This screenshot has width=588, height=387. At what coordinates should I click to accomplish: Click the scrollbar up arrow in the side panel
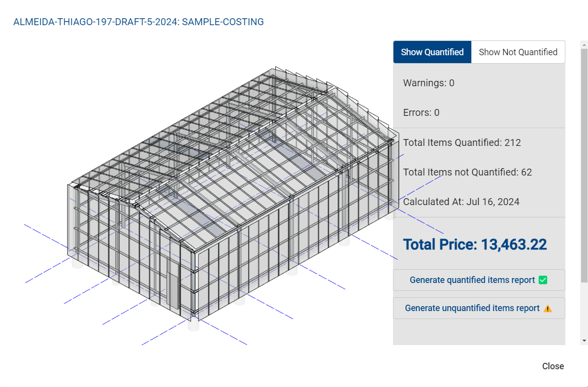[x=584, y=45]
